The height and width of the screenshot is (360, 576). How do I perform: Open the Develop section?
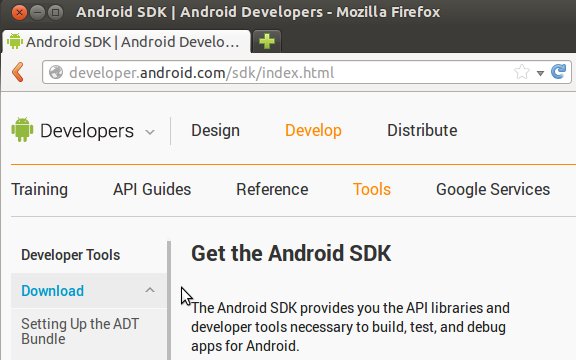[313, 130]
